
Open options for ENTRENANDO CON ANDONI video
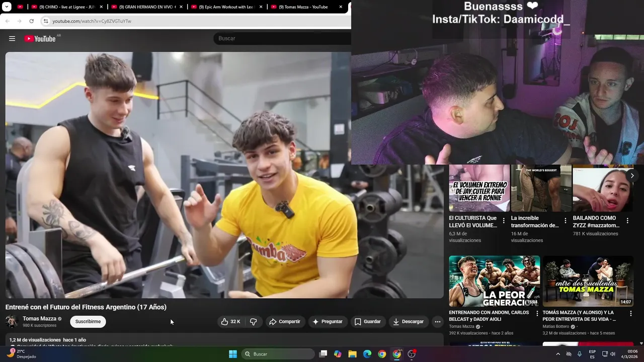point(537,313)
